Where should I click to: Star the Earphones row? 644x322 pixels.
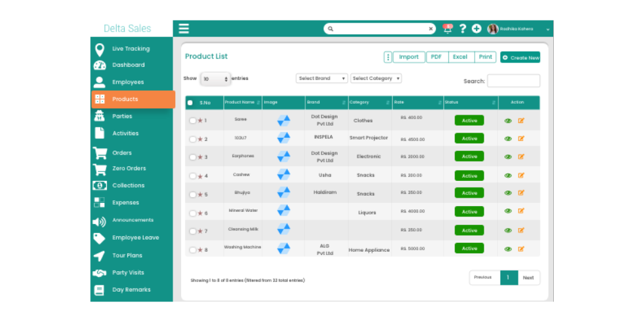point(200,157)
